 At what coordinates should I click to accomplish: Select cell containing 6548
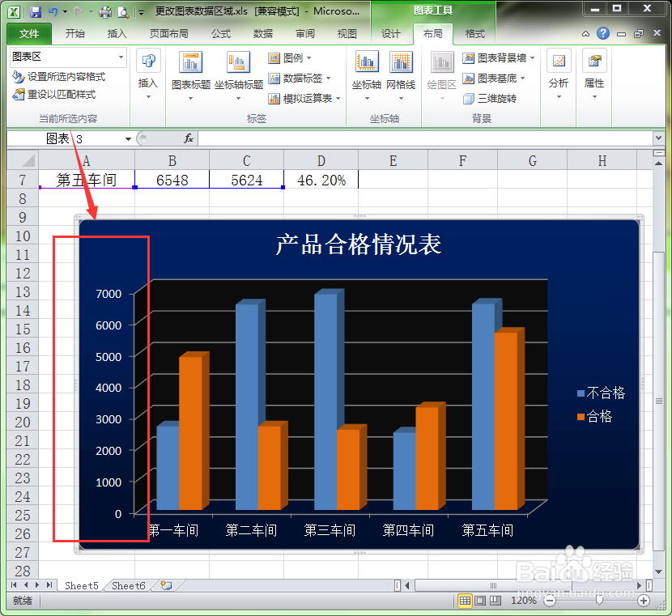[172, 180]
